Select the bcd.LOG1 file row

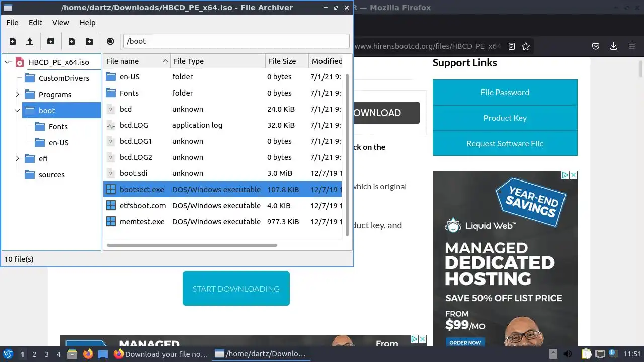[222, 141]
